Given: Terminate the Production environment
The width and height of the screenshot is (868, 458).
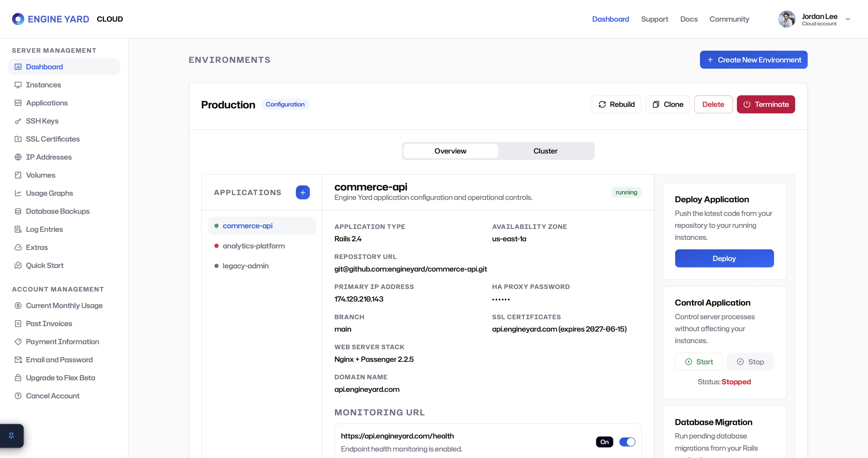Looking at the screenshot, I should click(766, 104).
